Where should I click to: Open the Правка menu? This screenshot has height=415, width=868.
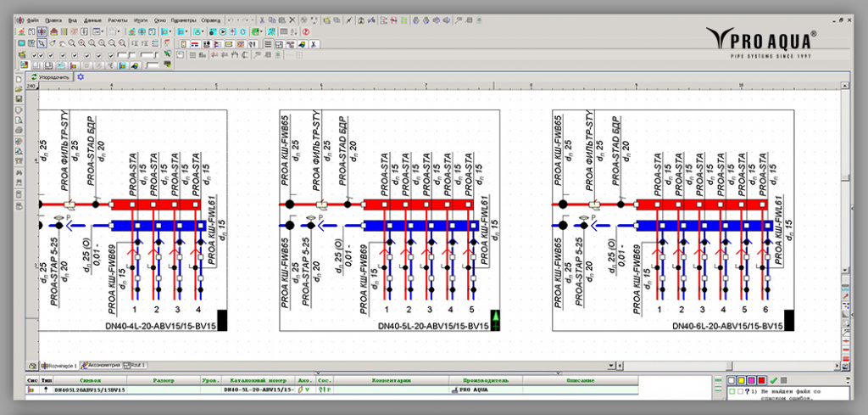(53, 20)
